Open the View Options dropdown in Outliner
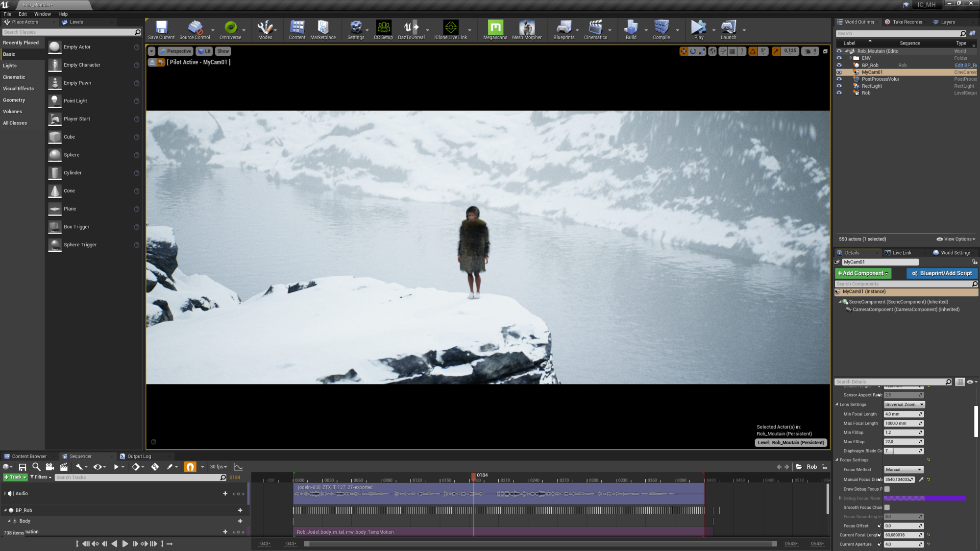 pos(955,239)
